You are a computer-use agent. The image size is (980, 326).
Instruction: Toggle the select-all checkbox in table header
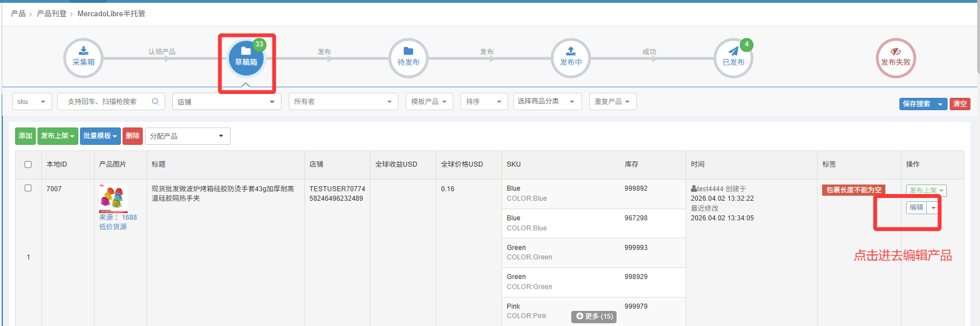point(28,164)
